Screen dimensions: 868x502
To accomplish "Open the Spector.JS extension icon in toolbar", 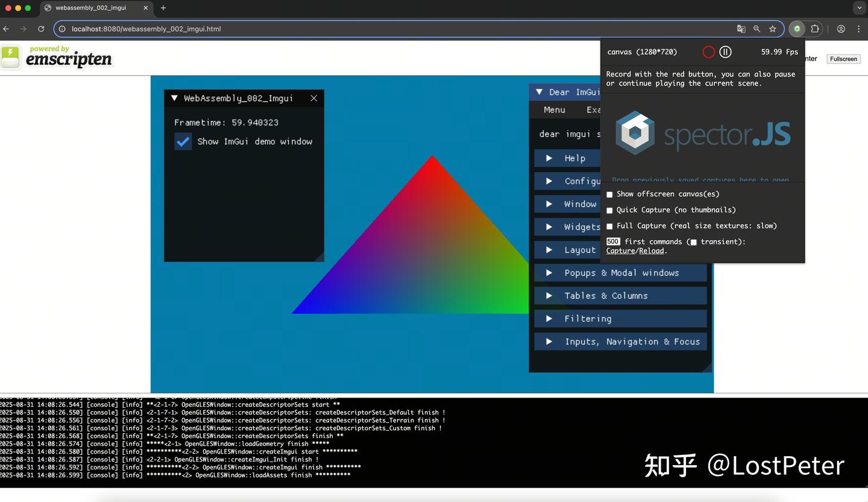I will tap(797, 28).
